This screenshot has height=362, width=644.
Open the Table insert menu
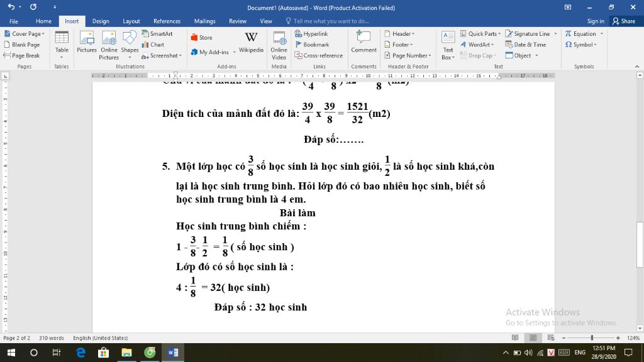click(x=62, y=45)
